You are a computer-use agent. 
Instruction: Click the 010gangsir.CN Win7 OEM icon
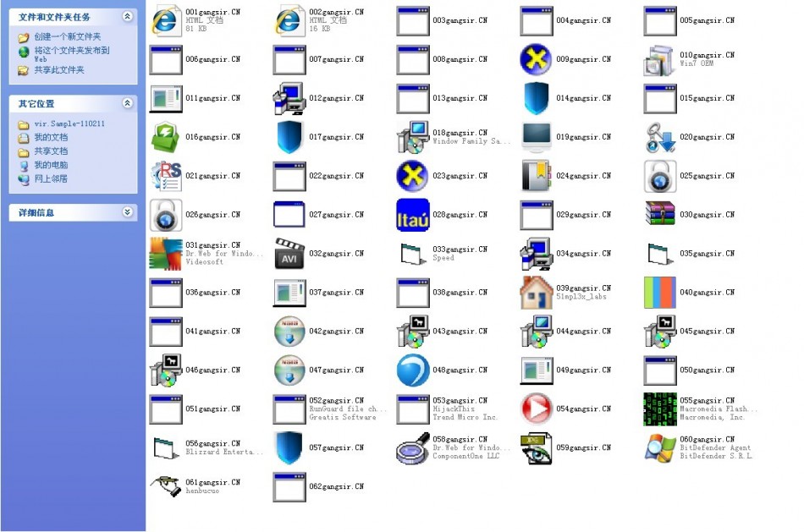[x=660, y=59]
